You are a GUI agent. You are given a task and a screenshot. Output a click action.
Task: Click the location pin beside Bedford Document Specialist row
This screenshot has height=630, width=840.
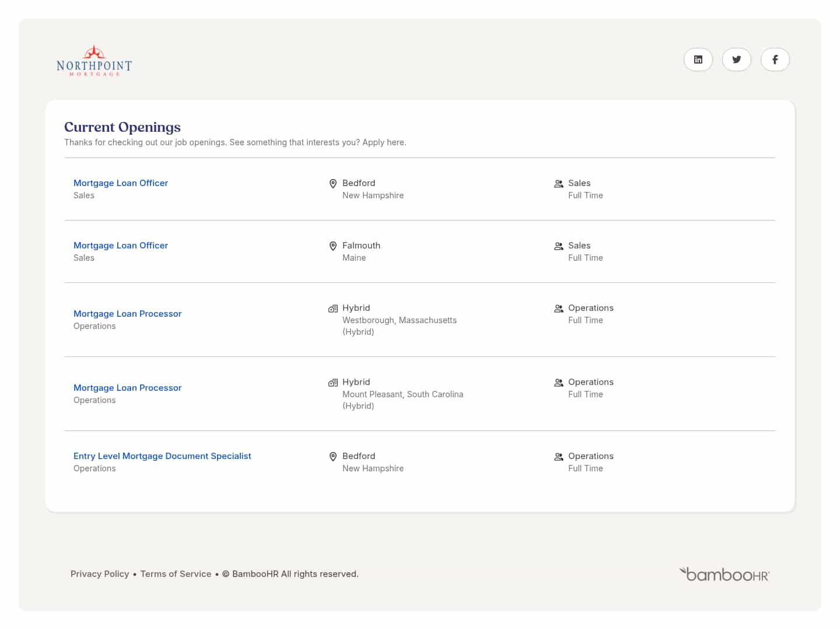tap(333, 457)
